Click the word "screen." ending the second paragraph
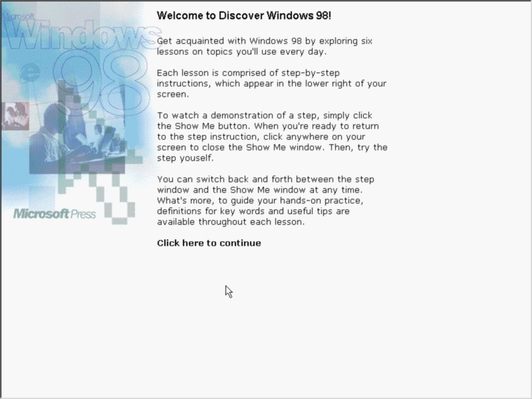The image size is (532, 399). pyautogui.click(x=172, y=95)
